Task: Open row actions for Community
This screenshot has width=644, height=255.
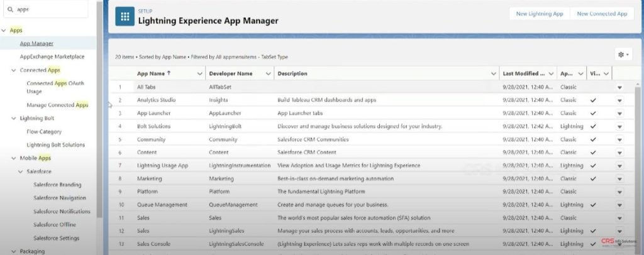Action: pyautogui.click(x=619, y=140)
